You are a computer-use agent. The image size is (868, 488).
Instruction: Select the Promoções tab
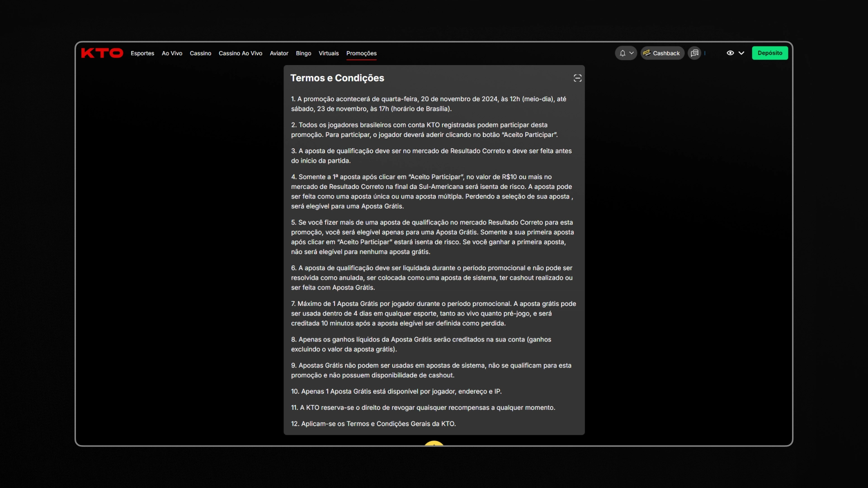click(x=361, y=53)
